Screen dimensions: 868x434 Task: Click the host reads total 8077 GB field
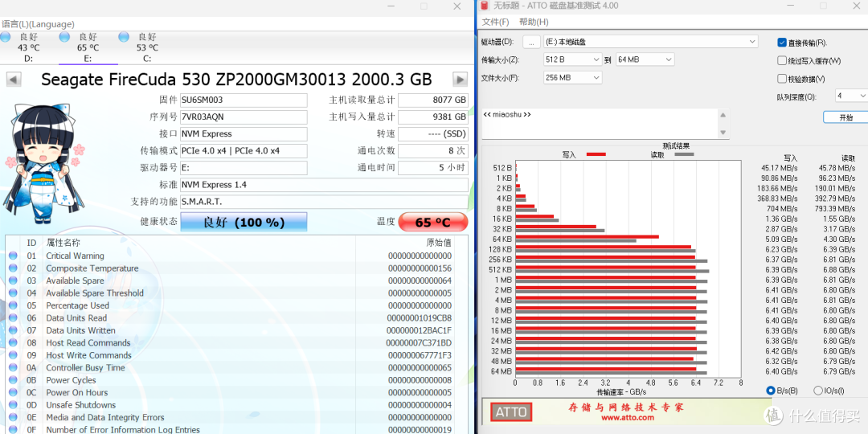point(433,100)
